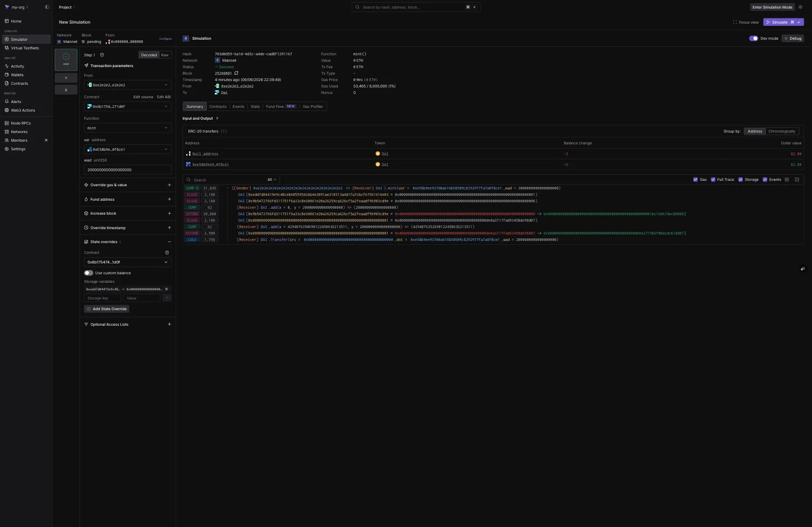This screenshot has width=812, height=527.
Task: Open the From address dropdown
Action: point(128,85)
